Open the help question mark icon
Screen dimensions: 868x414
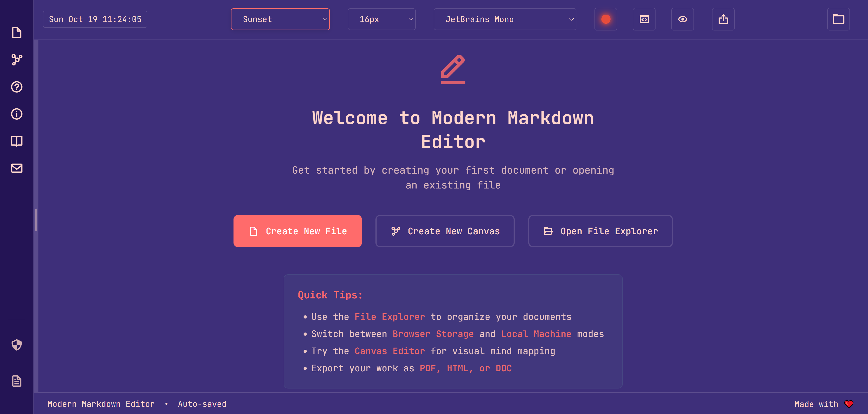coord(17,87)
